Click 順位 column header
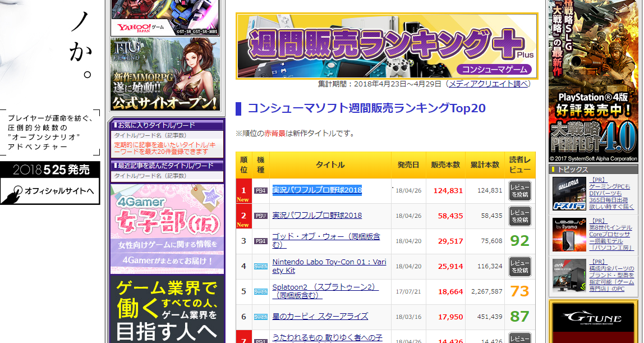Screen dimensions: 644x343 tap(243, 164)
